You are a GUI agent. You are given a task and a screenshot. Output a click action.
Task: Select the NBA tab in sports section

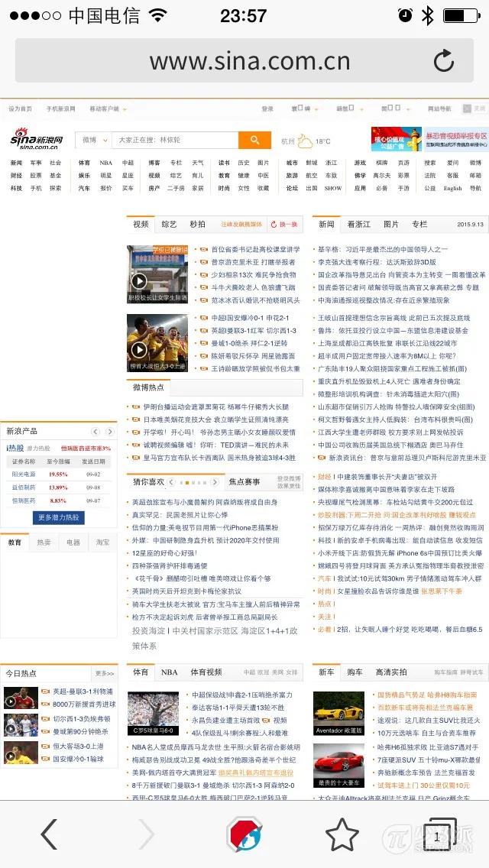[x=170, y=672]
